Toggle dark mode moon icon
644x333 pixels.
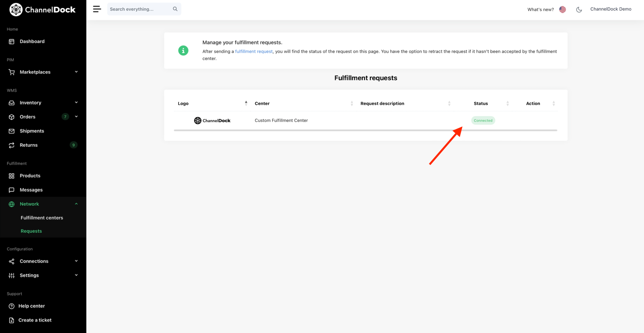pyautogui.click(x=579, y=10)
